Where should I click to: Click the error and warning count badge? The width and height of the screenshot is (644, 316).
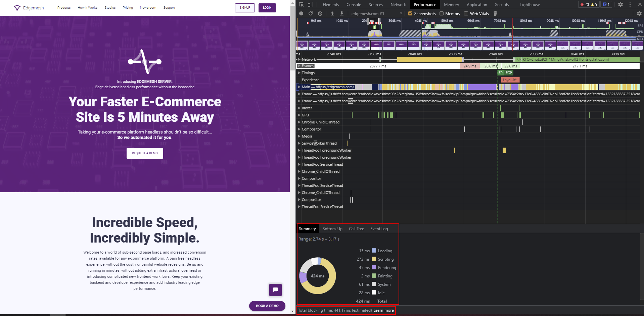[x=589, y=5]
